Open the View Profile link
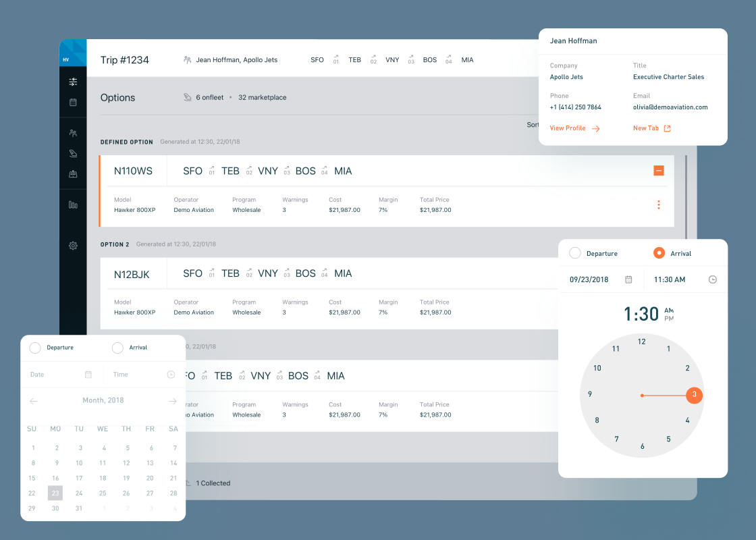756x540 pixels. [x=574, y=128]
